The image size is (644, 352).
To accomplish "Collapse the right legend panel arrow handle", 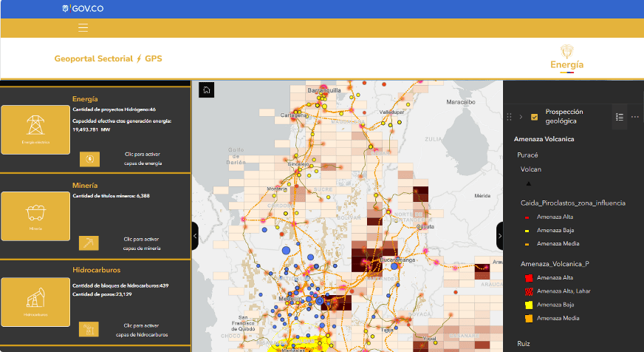I will (500, 235).
